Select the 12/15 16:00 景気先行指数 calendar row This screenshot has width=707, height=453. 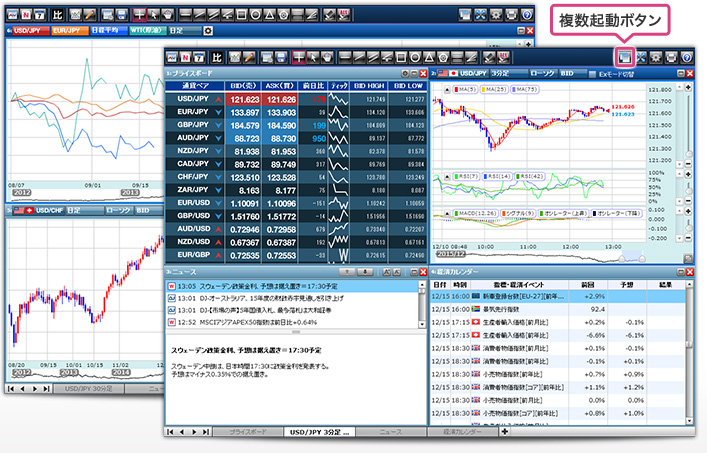click(558, 309)
